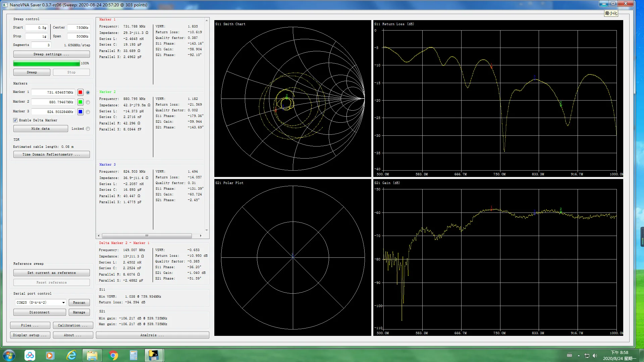Click the Marker 1 frequency input field

[x=53, y=93]
